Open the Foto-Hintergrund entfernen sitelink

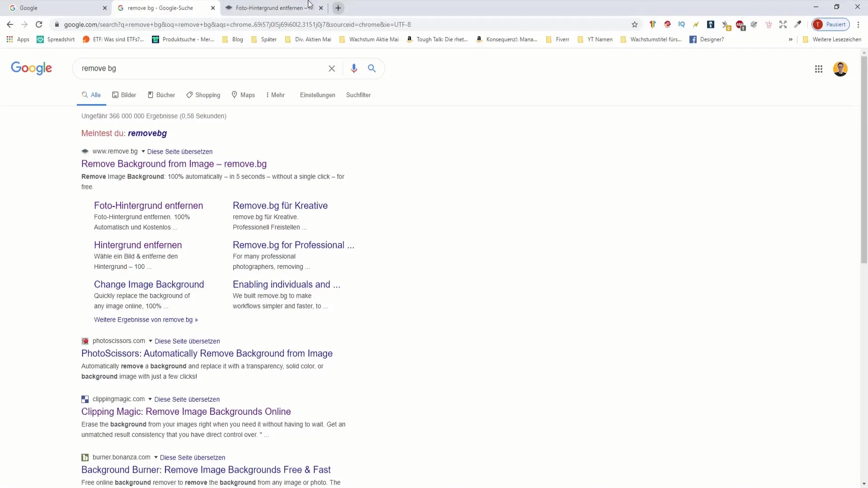click(x=148, y=206)
